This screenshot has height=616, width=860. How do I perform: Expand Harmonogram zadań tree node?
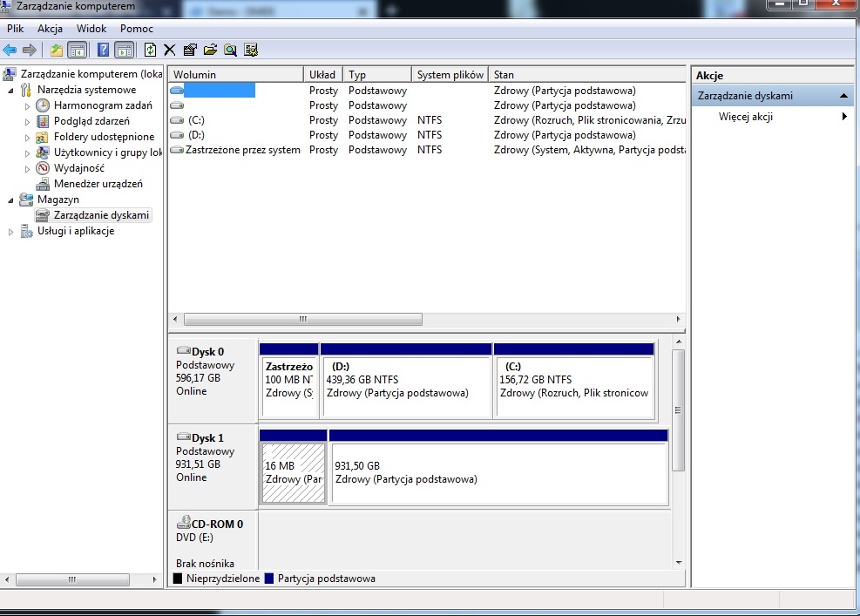click(27, 106)
